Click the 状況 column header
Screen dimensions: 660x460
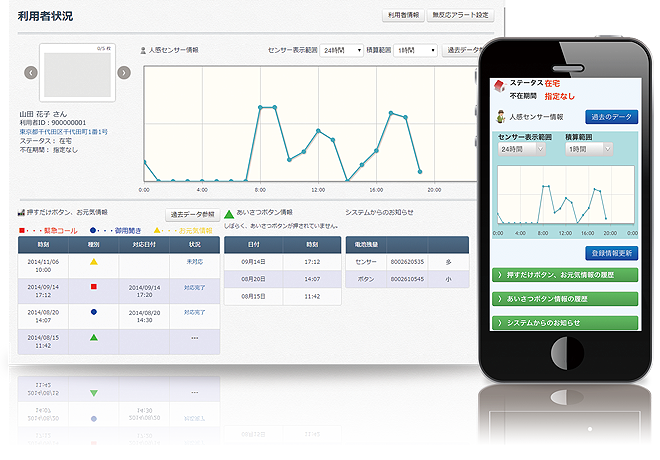click(194, 245)
